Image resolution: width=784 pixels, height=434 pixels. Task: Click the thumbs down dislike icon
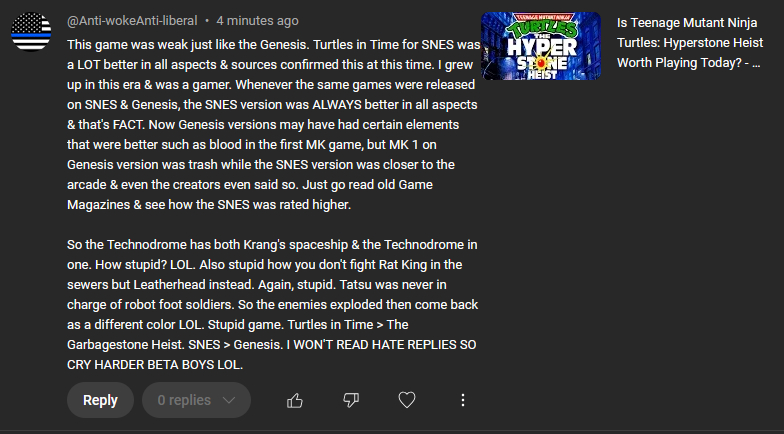(x=351, y=400)
